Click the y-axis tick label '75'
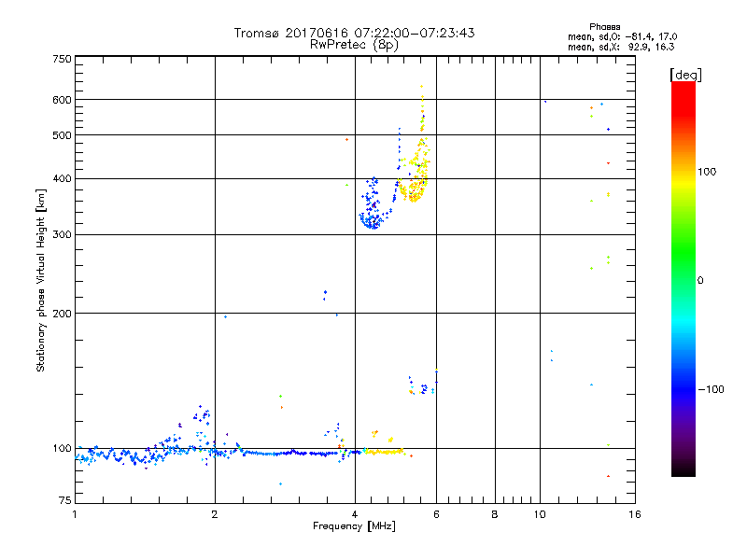Image resolution: width=747 pixels, height=560 pixels. click(65, 500)
